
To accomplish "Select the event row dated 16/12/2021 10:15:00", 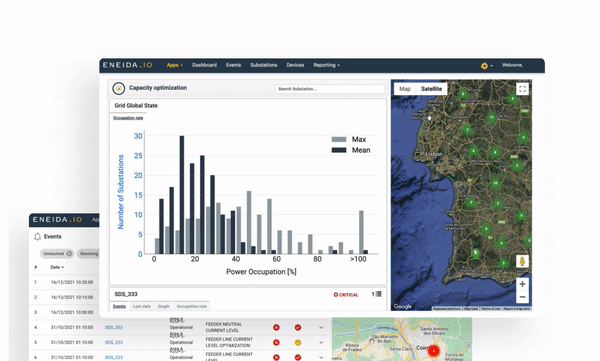I will (x=64, y=297).
